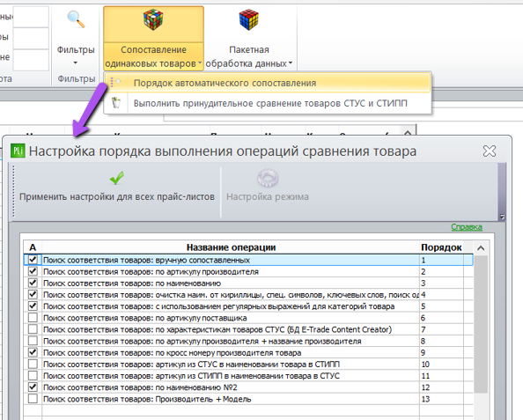Click the green PLi dialog logo icon

(x=18, y=151)
